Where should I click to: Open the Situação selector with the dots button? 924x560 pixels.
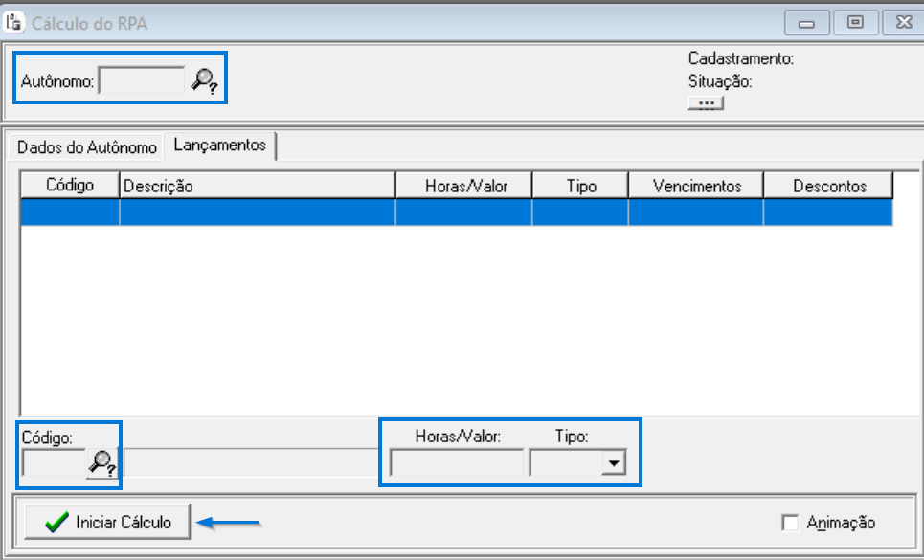click(x=706, y=102)
